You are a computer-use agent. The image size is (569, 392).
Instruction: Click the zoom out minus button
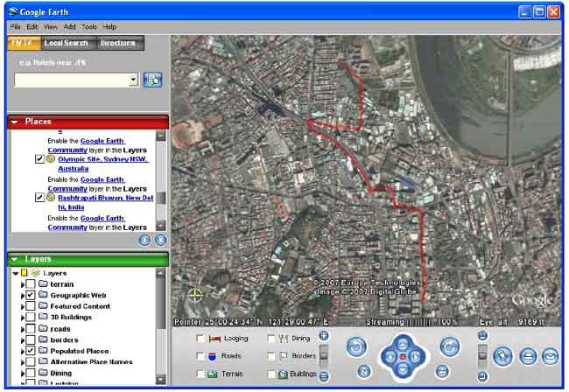(x=324, y=377)
